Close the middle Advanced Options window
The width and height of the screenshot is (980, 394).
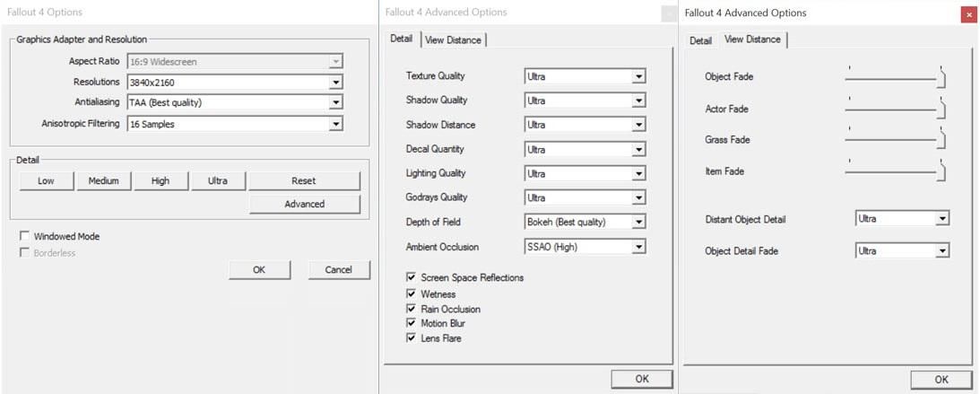tap(669, 14)
